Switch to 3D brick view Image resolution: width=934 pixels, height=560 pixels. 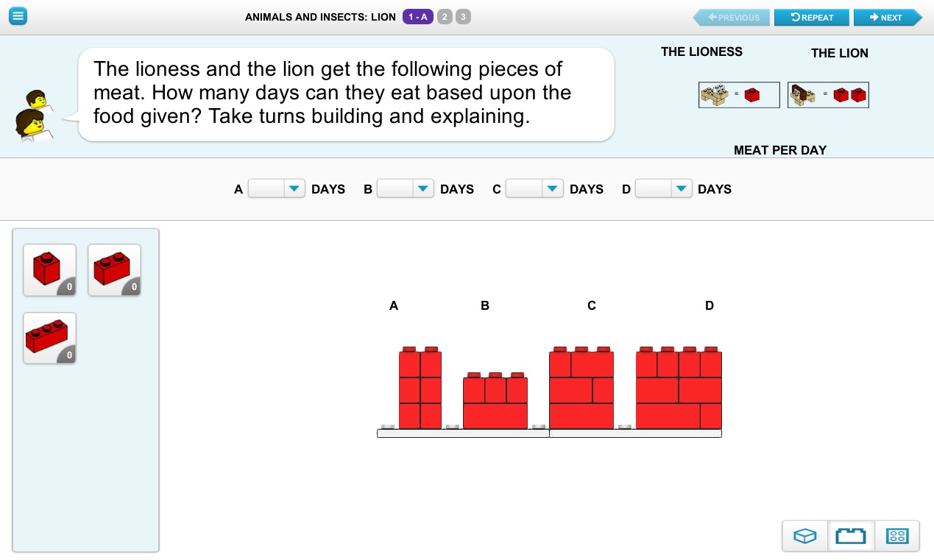(x=805, y=536)
